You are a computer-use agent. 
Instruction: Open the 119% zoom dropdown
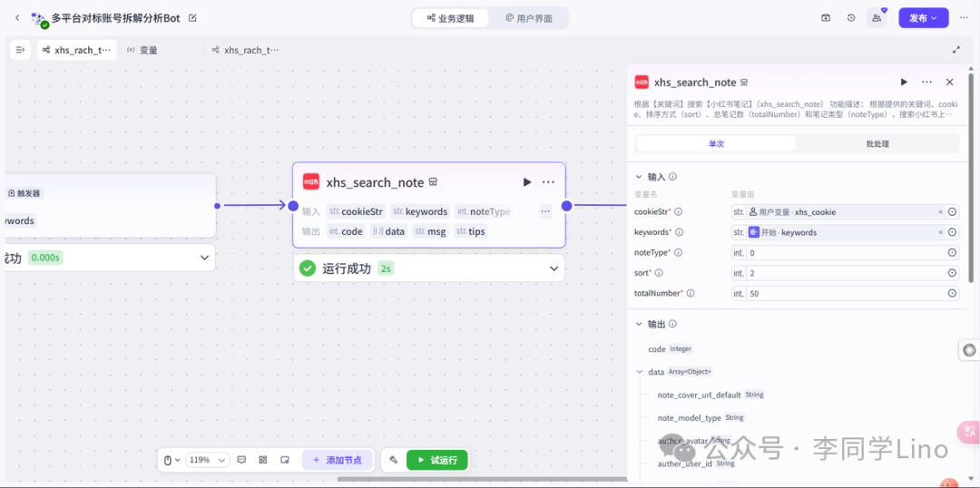coord(208,460)
